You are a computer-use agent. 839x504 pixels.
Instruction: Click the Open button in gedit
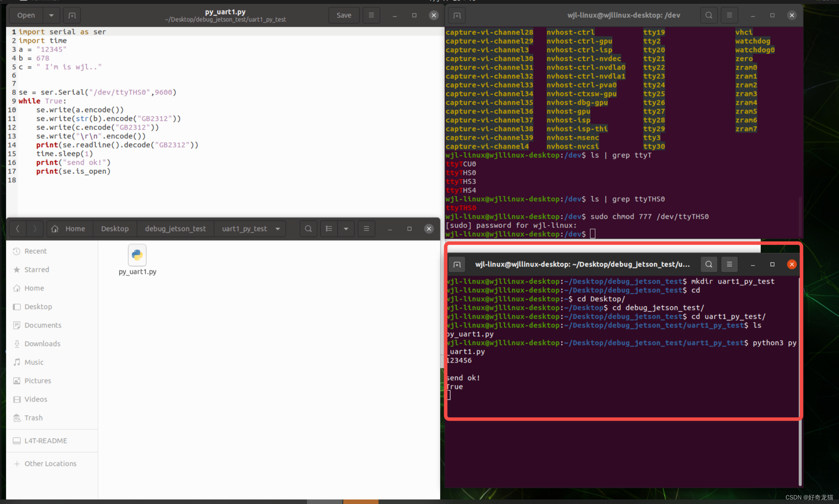(26, 15)
